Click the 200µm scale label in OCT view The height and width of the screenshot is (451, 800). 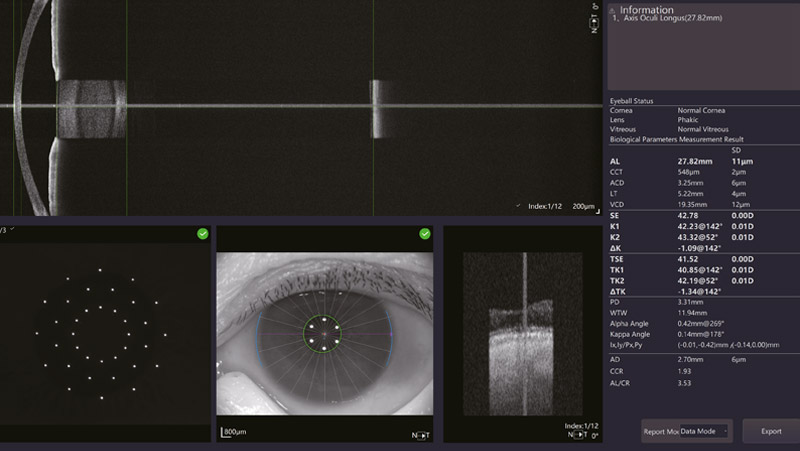[x=583, y=206]
